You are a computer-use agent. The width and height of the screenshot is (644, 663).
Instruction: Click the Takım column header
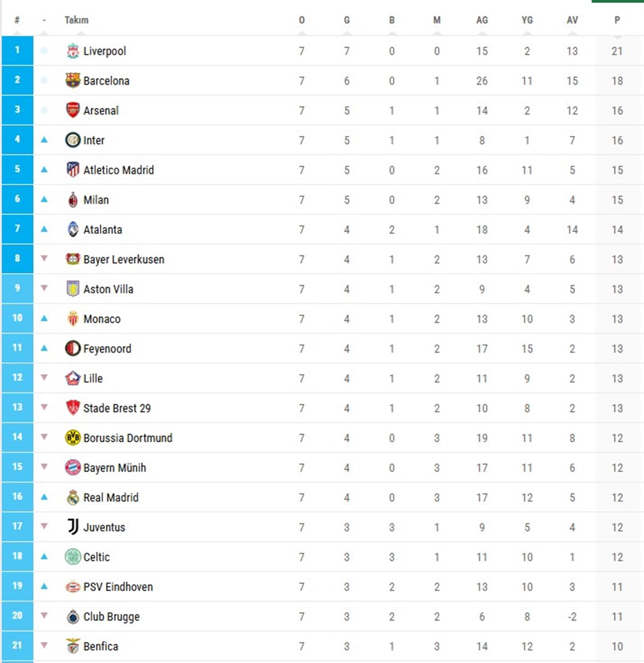(x=76, y=20)
